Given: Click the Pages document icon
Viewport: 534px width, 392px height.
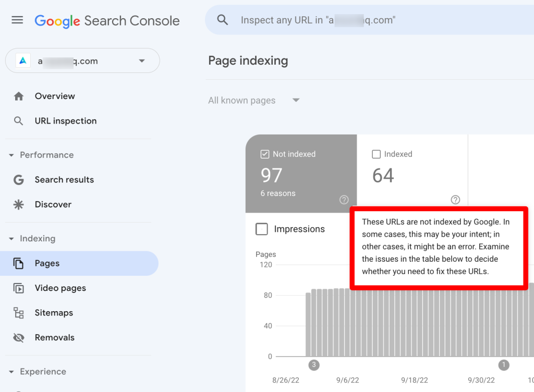Looking at the screenshot, I should [x=18, y=263].
